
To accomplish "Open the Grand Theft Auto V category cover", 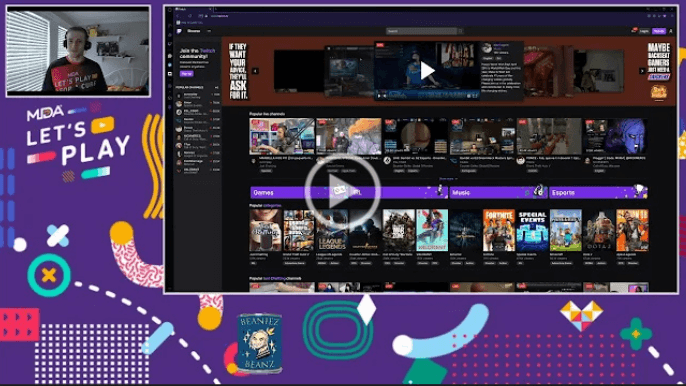I will click(299, 230).
